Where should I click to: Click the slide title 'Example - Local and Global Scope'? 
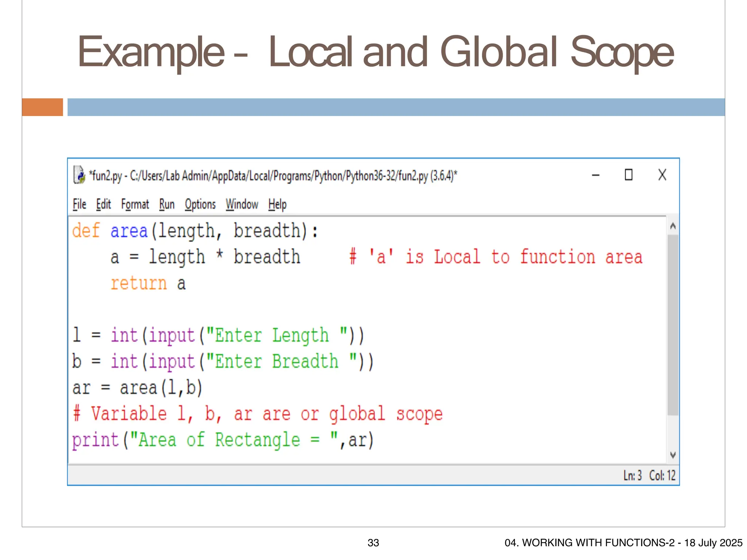click(x=376, y=53)
